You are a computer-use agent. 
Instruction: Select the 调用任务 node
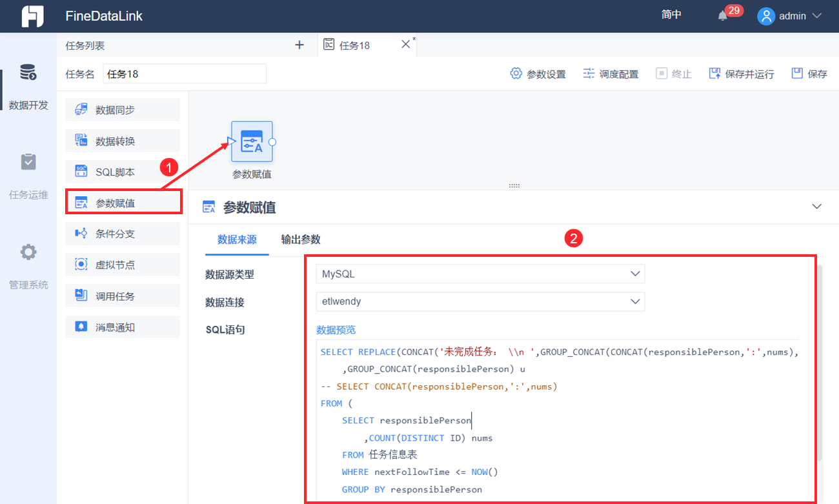pyautogui.click(x=123, y=296)
